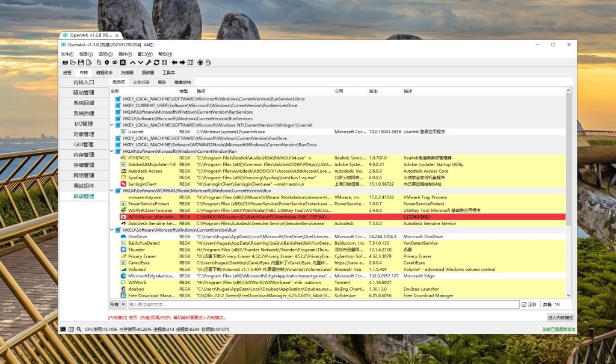Click the refresh arrows toolbar icon
This screenshot has width=616, height=364.
[156, 63]
